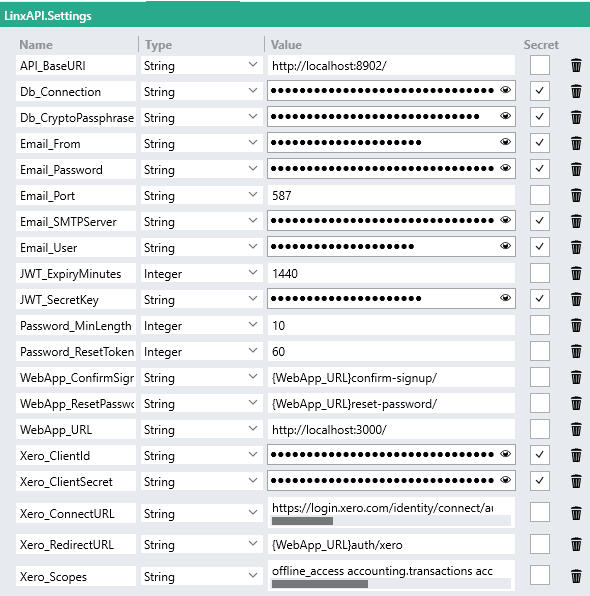This screenshot has width=590, height=596.
Task: Mark API_BaseURI as secret
Action: point(539,65)
